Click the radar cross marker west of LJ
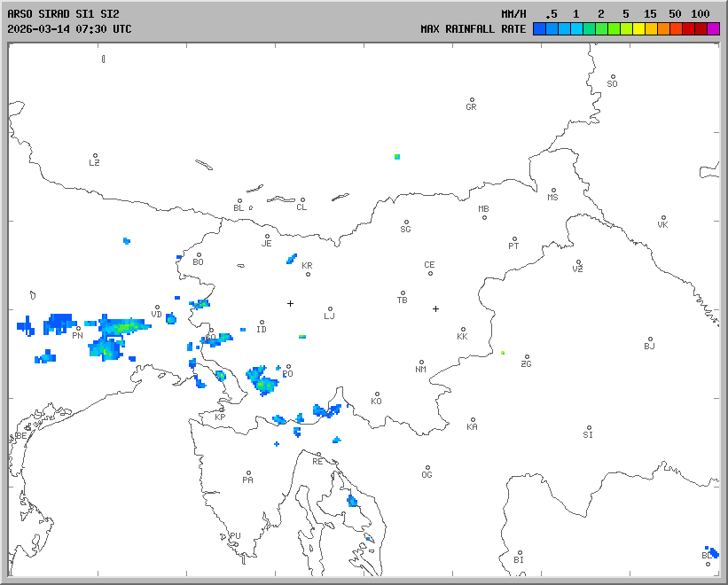Image resolution: width=728 pixels, height=585 pixels. 290,303
